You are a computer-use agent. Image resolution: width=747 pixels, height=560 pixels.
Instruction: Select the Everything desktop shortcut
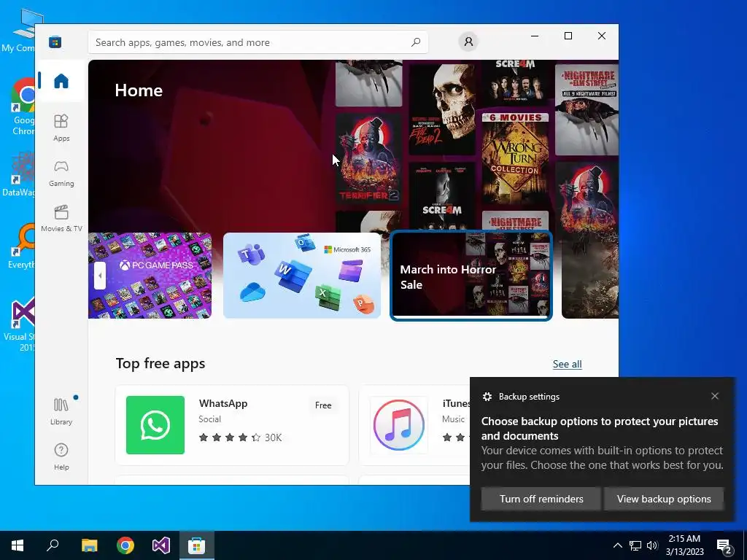(x=21, y=246)
